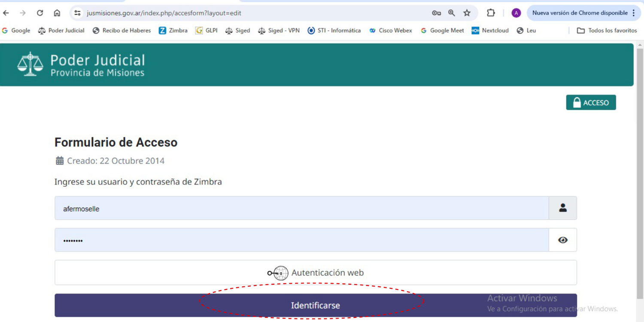The image size is (644, 322).
Task: Open the browser home page
Action: pos(57,13)
